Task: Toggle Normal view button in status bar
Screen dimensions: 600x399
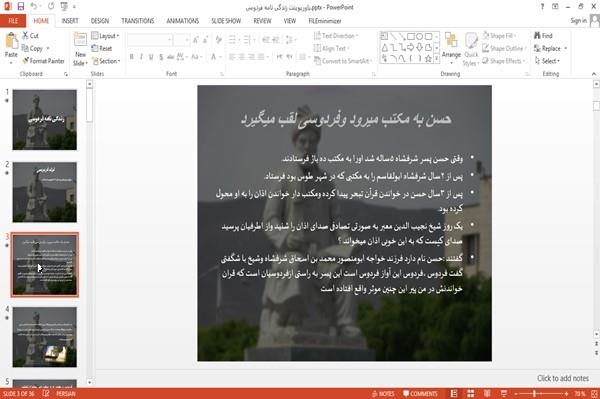Action: point(454,394)
